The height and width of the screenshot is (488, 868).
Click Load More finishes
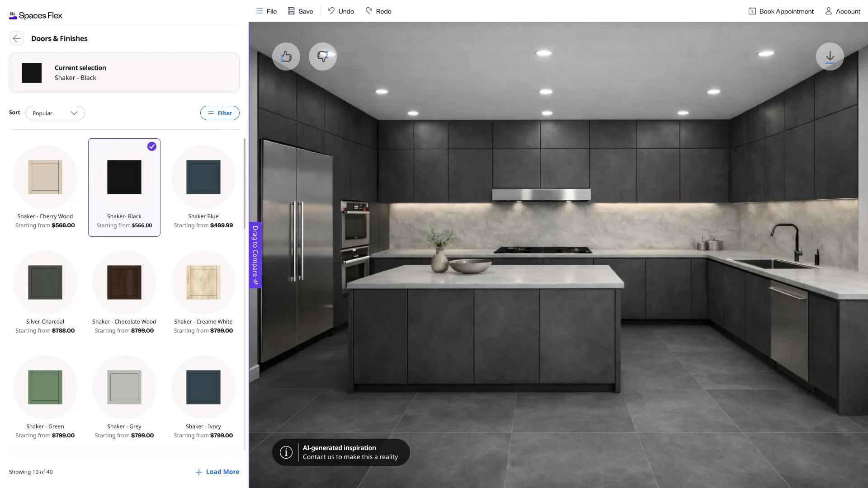click(x=217, y=472)
